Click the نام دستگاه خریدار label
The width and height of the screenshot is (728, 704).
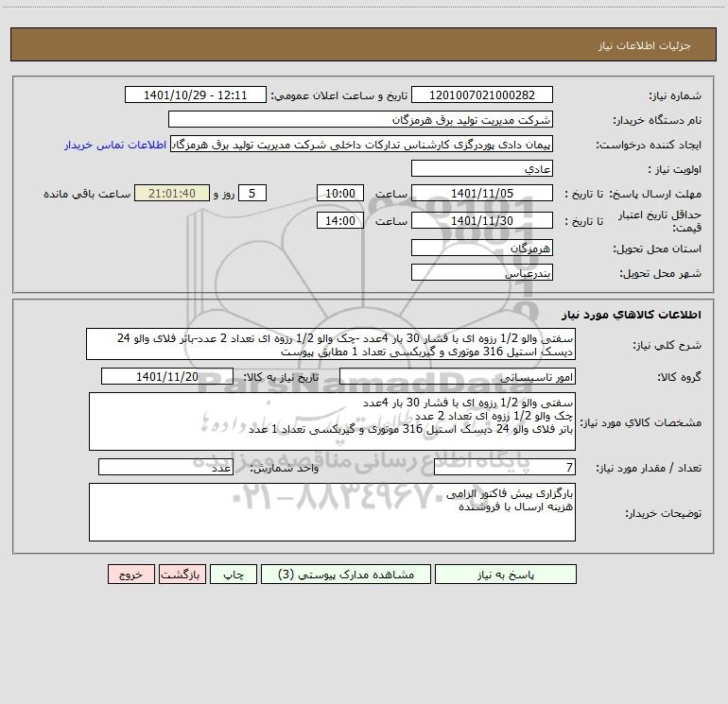pos(657,120)
